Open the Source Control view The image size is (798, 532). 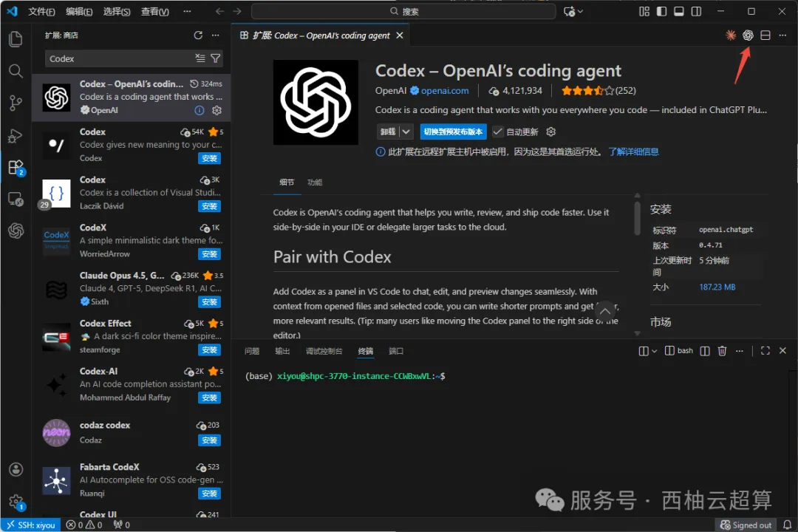[x=16, y=103]
